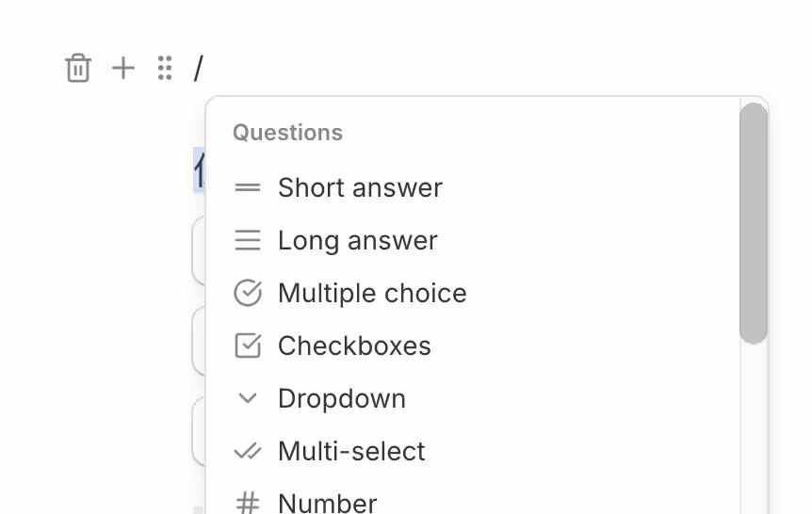Insert a Multiple choice question
Viewport: 812px width, 514px height.
click(x=372, y=294)
